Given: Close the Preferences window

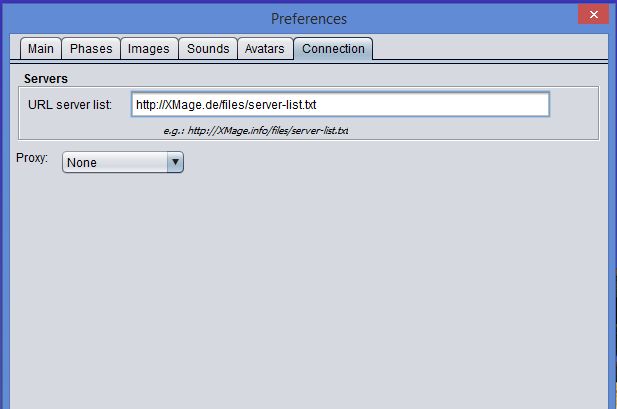Looking at the screenshot, I should click(x=595, y=13).
